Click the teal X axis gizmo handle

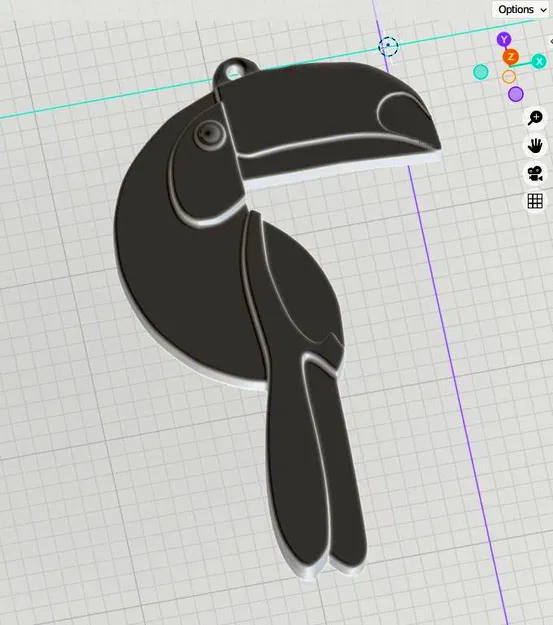pyautogui.click(x=539, y=61)
